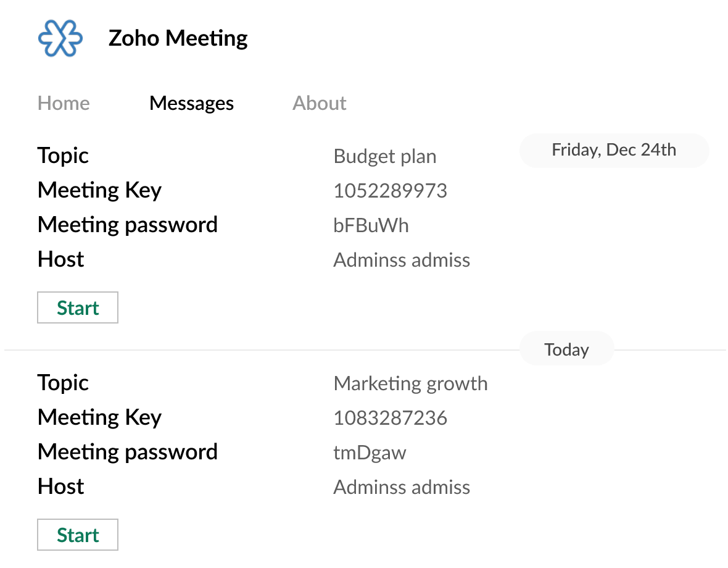Click host name Adminss admiss for Budget plan
This screenshot has height=568, width=728.
402,260
